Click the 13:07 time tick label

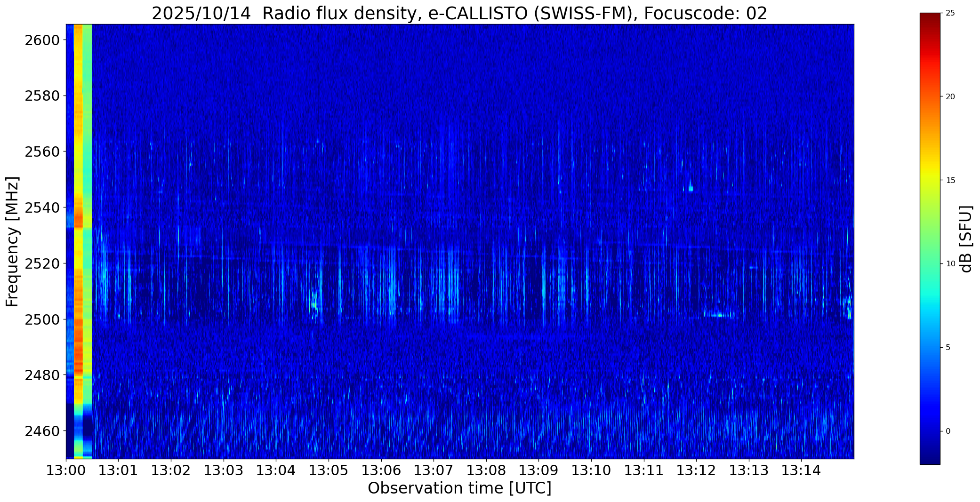(434, 470)
